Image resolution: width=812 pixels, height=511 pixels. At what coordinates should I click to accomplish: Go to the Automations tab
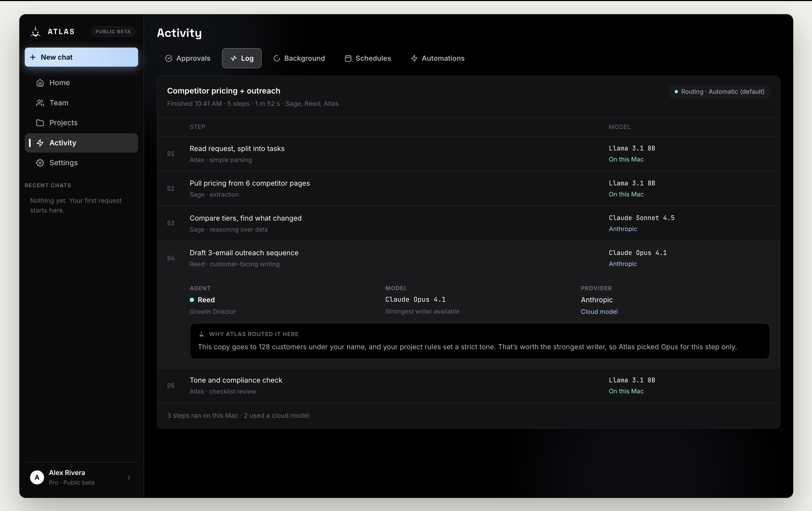(x=437, y=58)
